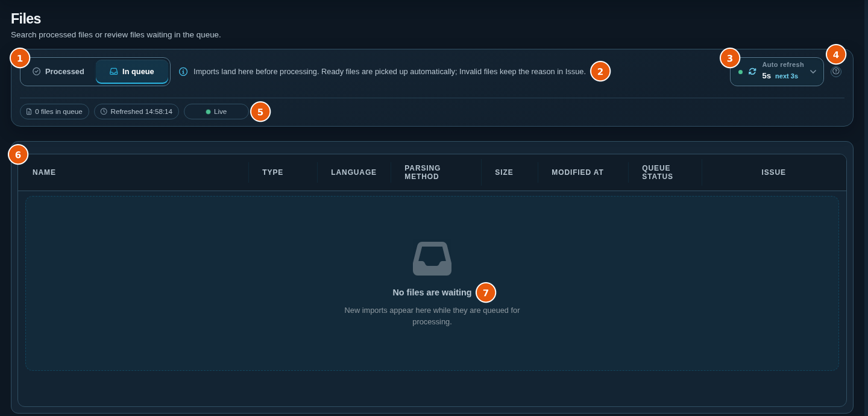Viewport: 868px width, 416px height.
Task: Click the Files page heading
Action: click(x=26, y=19)
